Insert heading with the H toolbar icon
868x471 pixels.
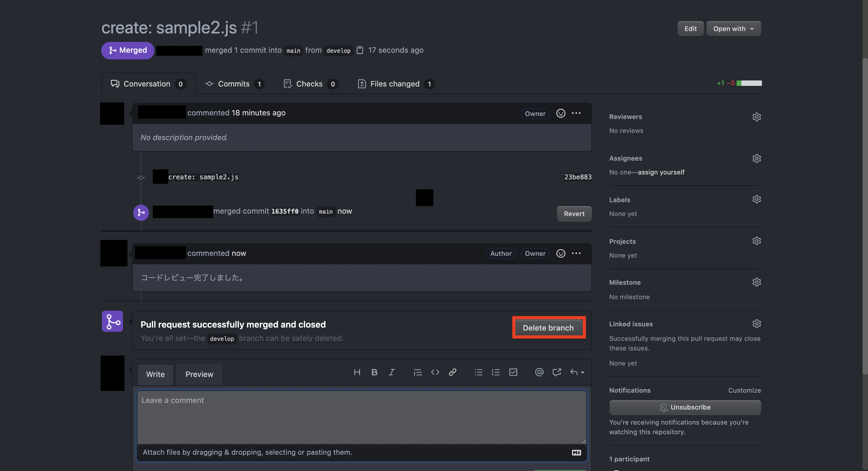[x=357, y=372]
